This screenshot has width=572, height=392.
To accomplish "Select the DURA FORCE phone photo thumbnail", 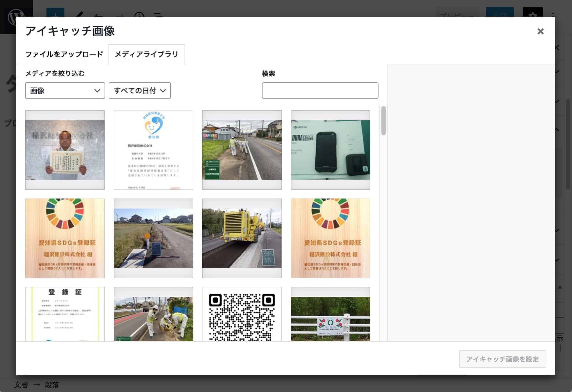I will coord(330,150).
